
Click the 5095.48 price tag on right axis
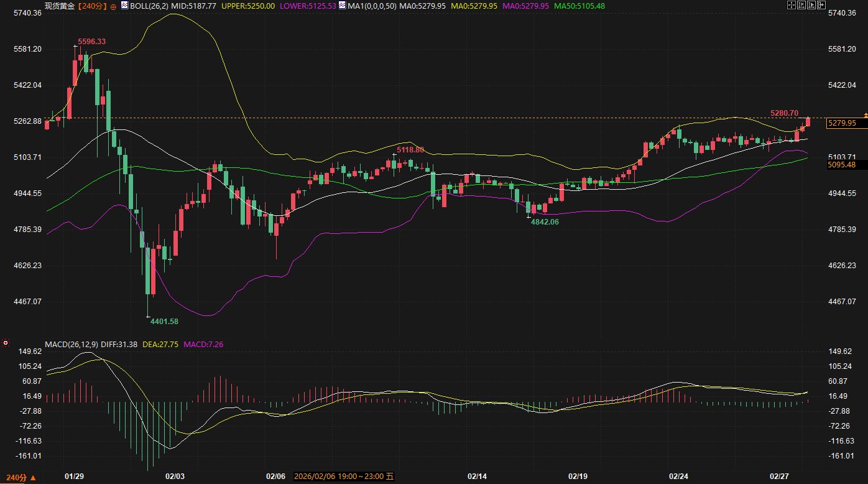coord(842,165)
